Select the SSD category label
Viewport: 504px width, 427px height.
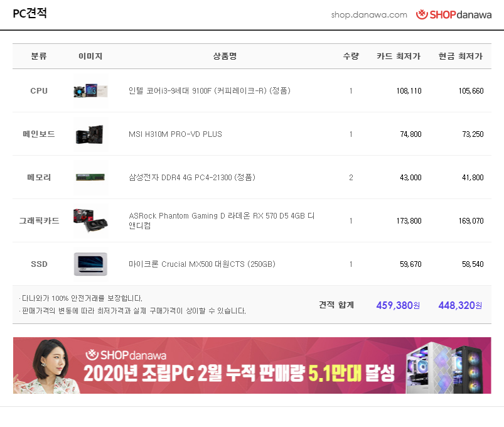39,264
